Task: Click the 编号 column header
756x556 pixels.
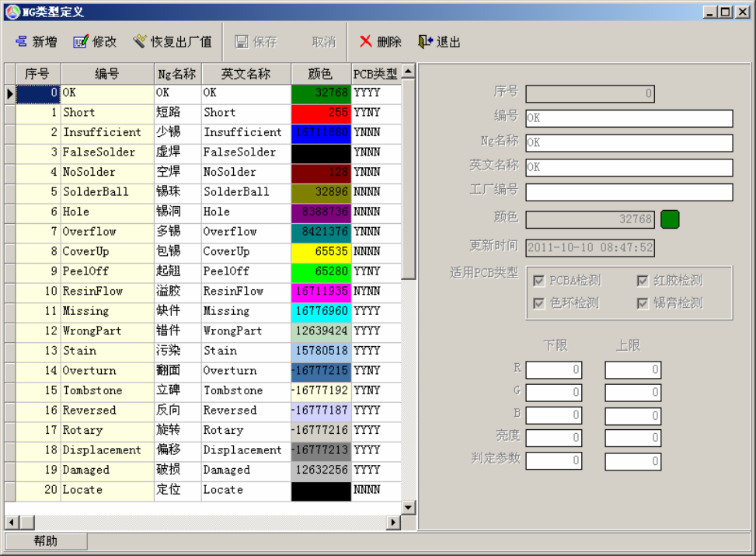Action: point(107,74)
